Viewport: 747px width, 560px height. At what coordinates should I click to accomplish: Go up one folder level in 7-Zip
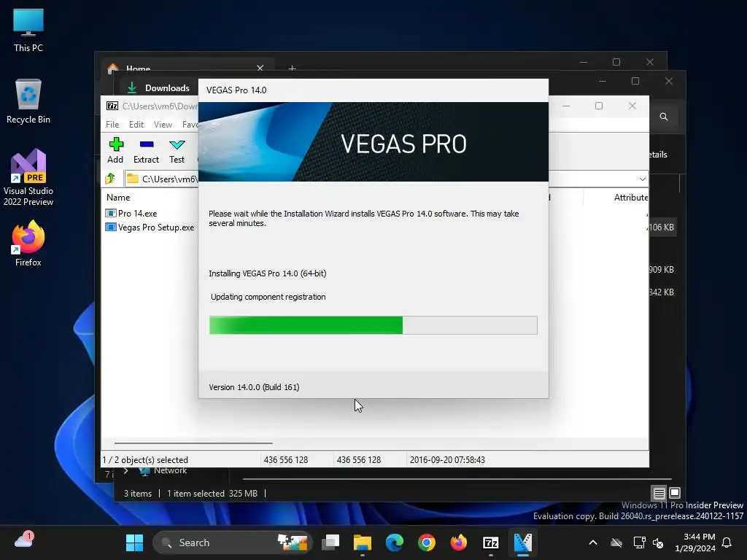tap(111, 179)
